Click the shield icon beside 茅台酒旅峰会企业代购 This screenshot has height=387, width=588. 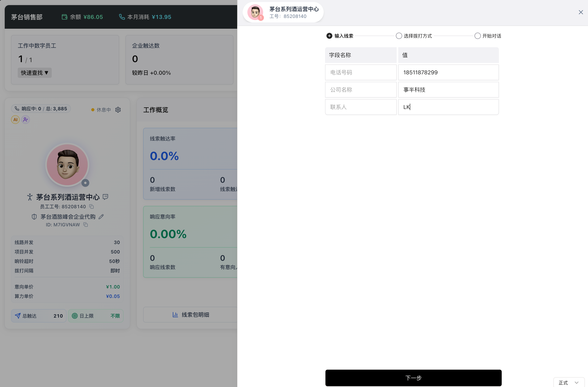34,217
